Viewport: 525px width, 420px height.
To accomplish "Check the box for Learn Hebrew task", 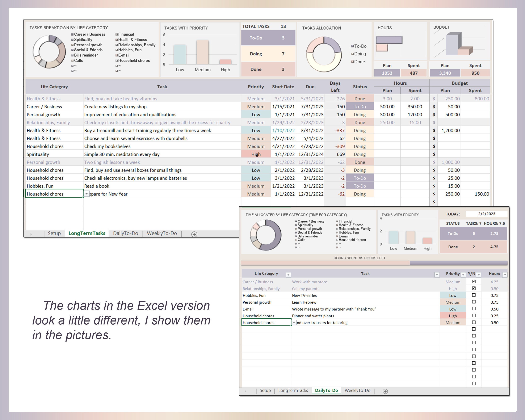I will point(474,302).
